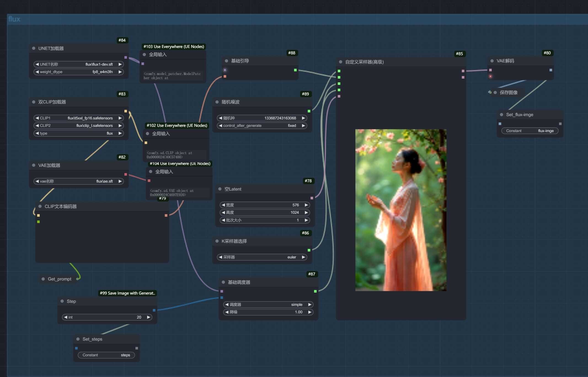Viewport: 588px width, 377px height.
Task: Click the CLIP文本编码器 conditioning output socket
Action: point(166,215)
